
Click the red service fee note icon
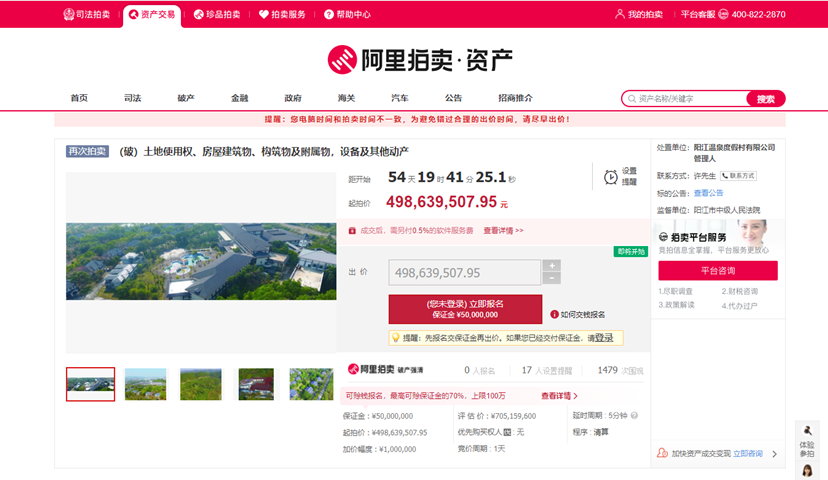pos(352,231)
